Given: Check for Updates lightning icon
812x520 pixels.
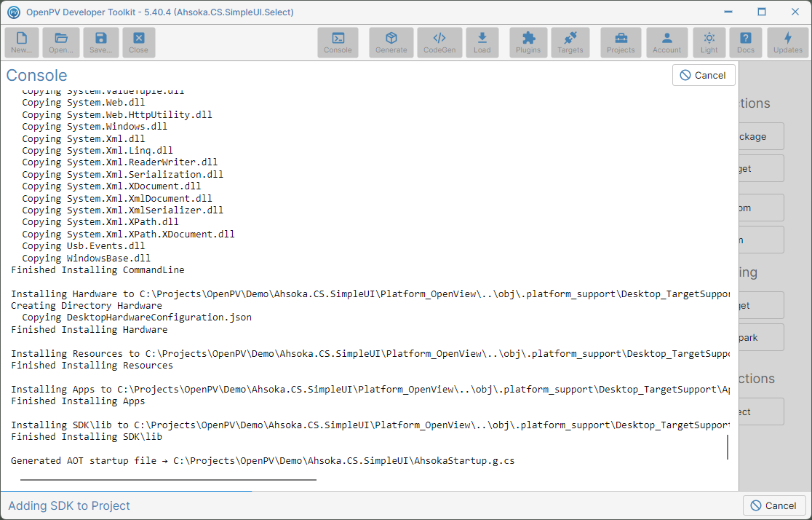Looking at the screenshot, I should pos(788,42).
